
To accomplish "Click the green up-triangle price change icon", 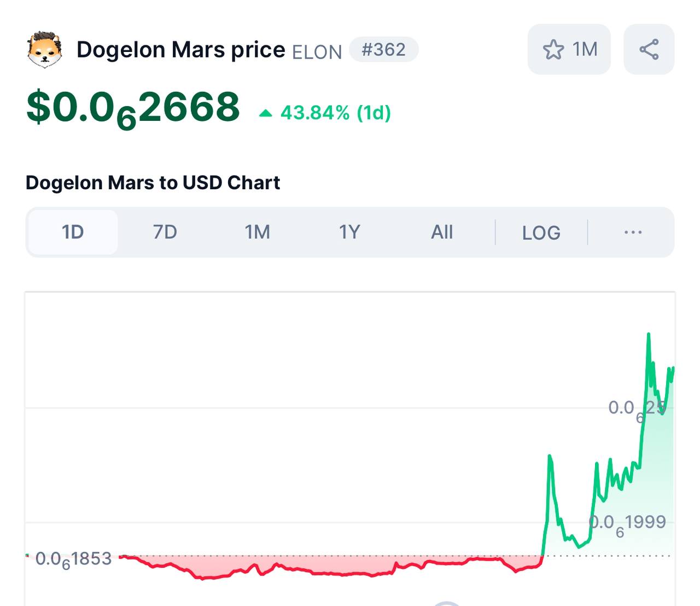I will click(266, 113).
